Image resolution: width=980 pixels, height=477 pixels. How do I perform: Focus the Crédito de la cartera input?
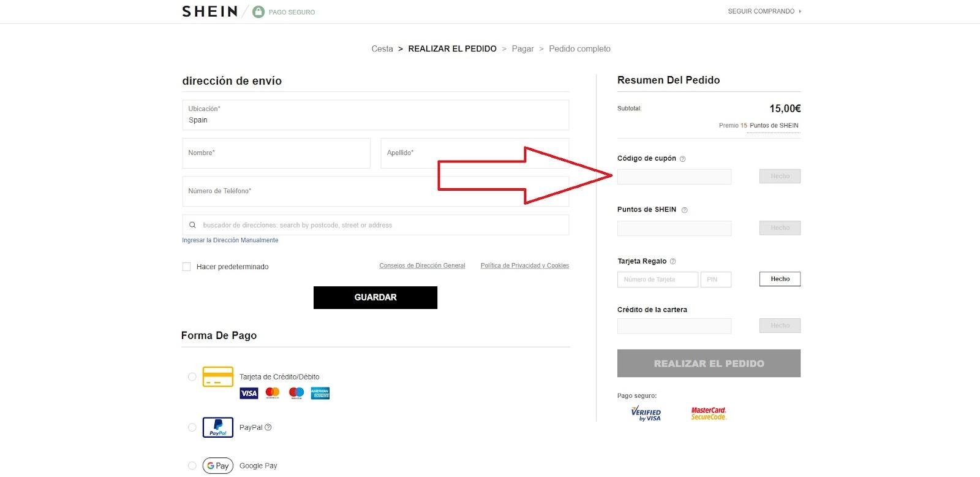(674, 326)
